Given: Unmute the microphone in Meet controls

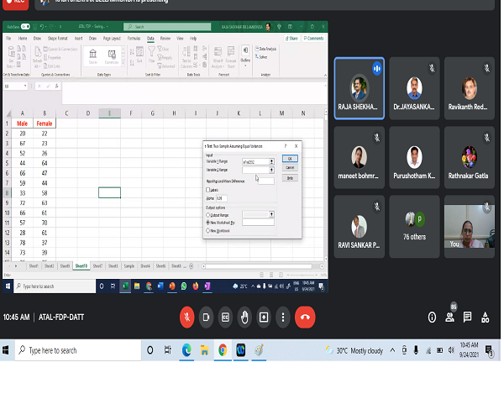Looking at the screenshot, I should point(186,318).
